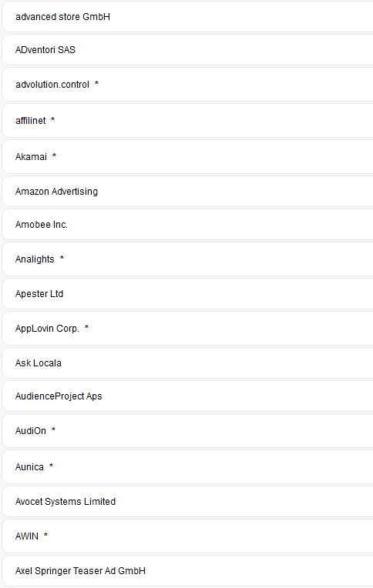The image size is (373, 588).
Task: Open the Amazon Advertising vendor details
Action: tap(188, 191)
